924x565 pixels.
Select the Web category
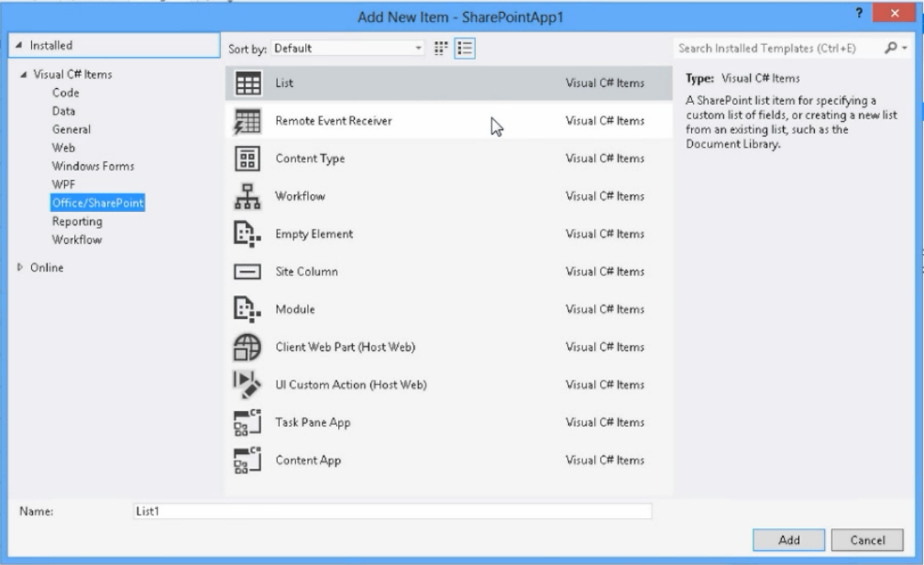coord(63,148)
